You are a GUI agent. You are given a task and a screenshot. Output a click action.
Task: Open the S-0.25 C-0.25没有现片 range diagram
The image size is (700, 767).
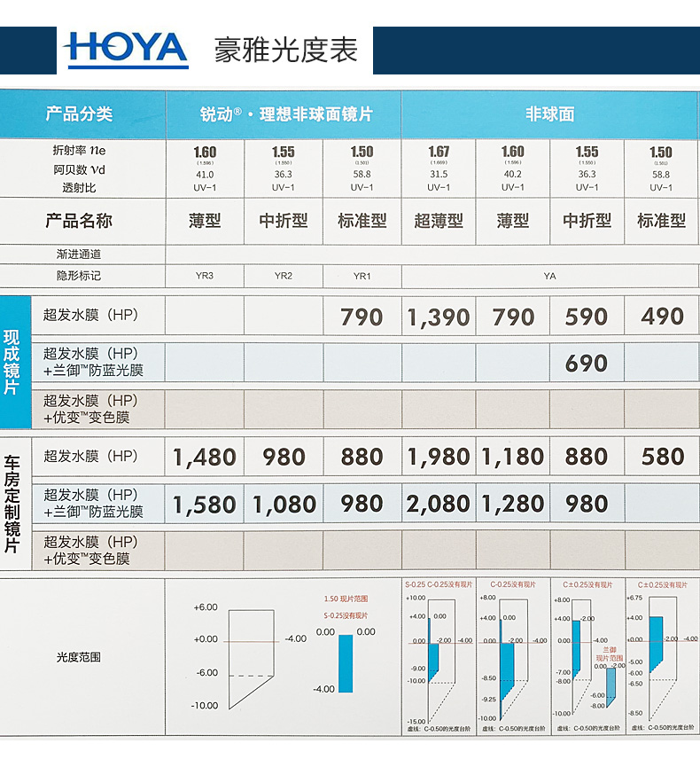439,655
